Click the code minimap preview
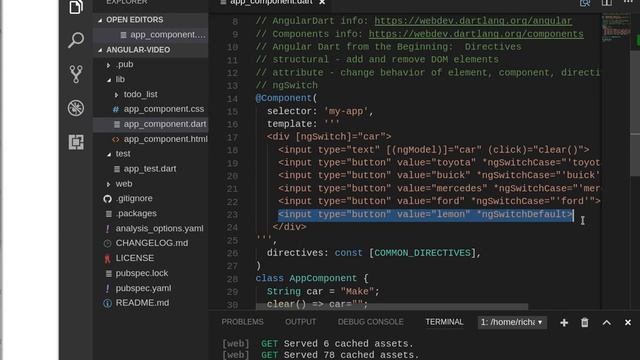The width and height of the screenshot is (640, 360). 616,27
